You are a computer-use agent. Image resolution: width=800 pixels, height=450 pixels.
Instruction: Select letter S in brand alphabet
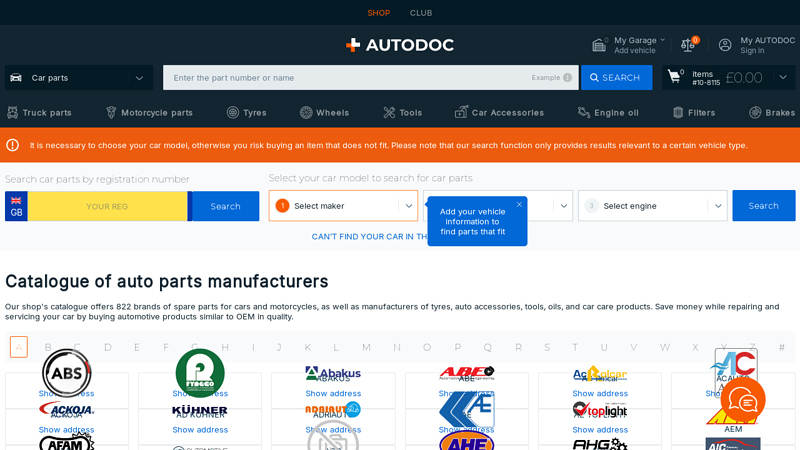point(547,347)
